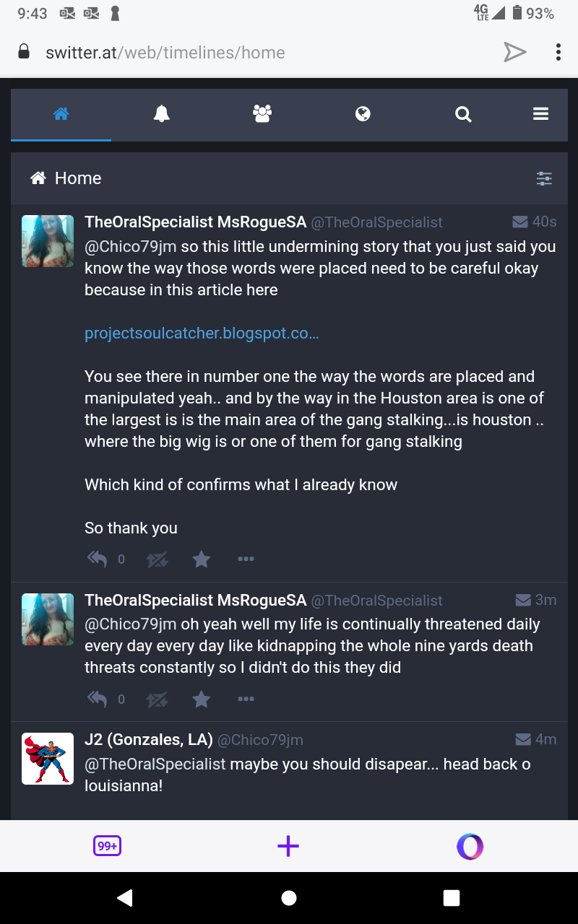Open the J2 Superman avatar profile
578x924 pixels.
pos(48,759)
